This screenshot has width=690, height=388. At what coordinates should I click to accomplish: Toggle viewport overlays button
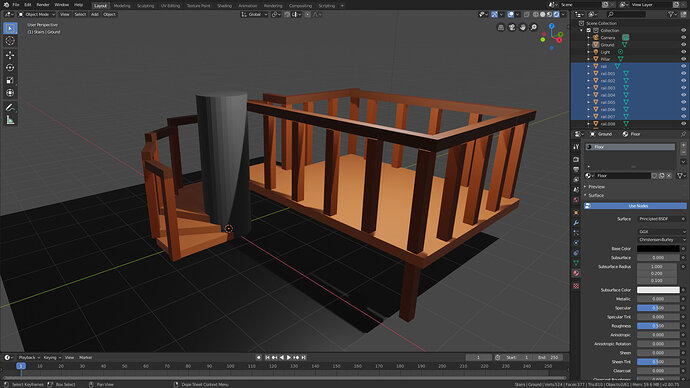(511, 15)
